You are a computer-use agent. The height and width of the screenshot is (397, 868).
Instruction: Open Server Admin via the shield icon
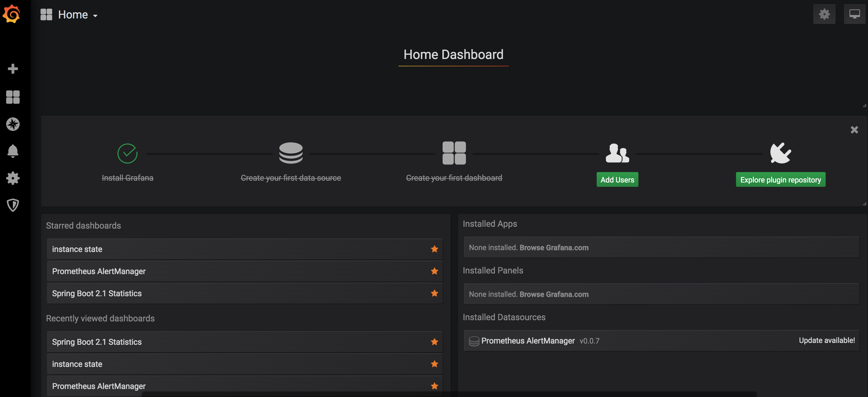(13, 205)
